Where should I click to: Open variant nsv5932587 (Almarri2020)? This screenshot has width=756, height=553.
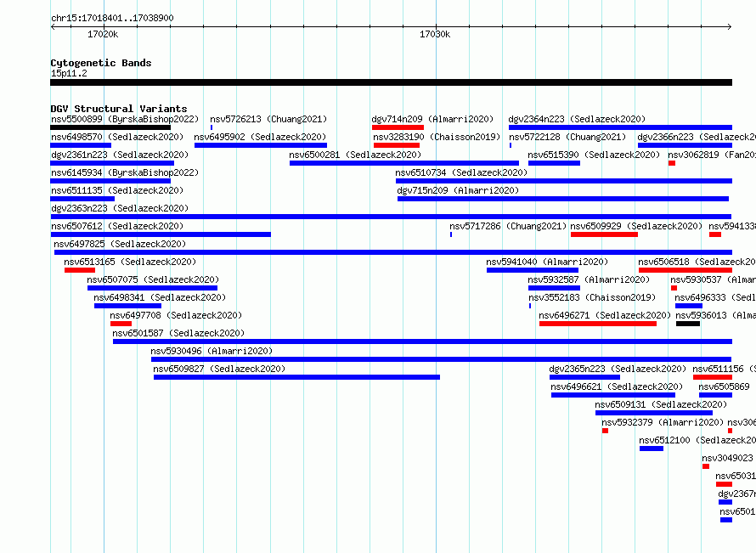click(x=589, y=279)
